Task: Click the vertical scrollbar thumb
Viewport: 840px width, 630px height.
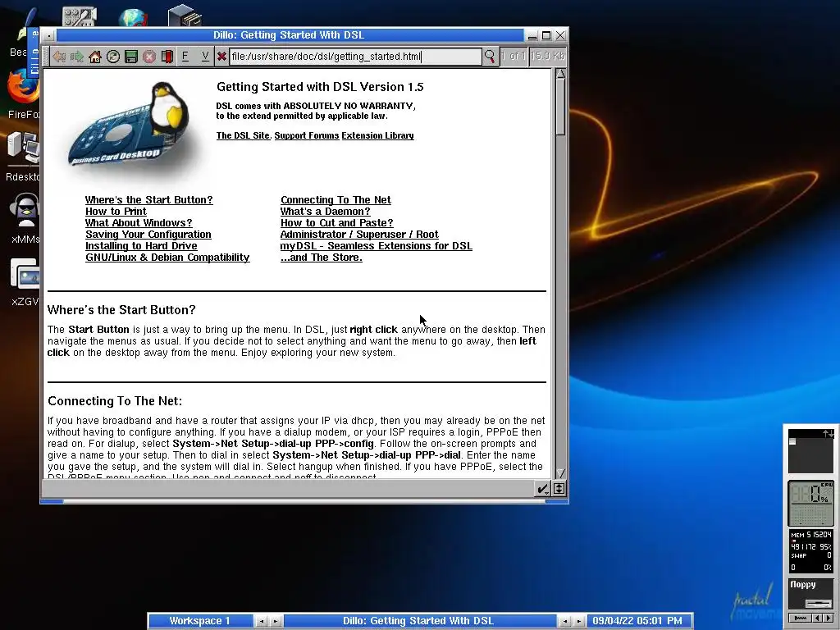Action: (560, 107)
